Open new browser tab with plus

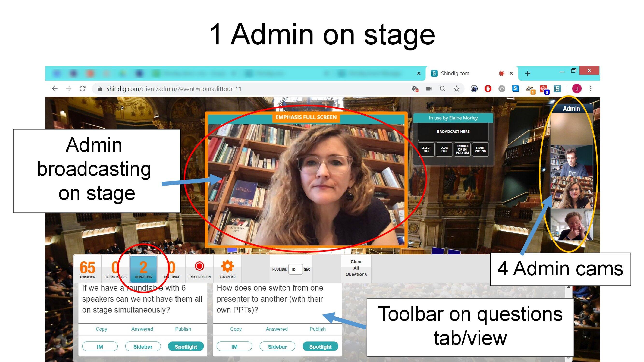click(x=528, y=73)
